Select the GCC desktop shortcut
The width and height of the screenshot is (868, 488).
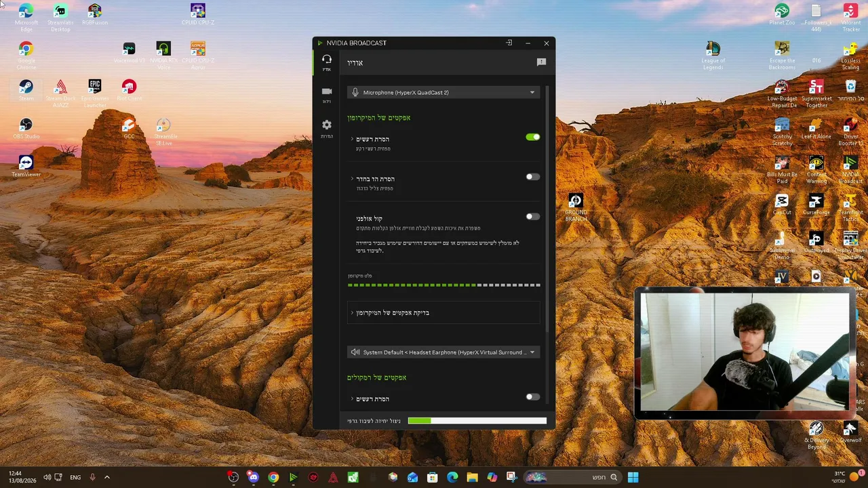pos(129,129)
